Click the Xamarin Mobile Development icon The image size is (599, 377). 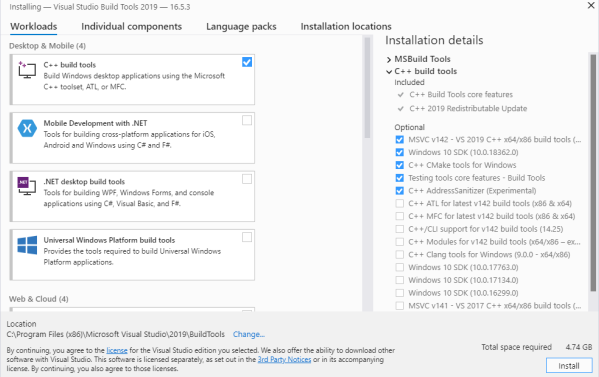click(27, 128)
